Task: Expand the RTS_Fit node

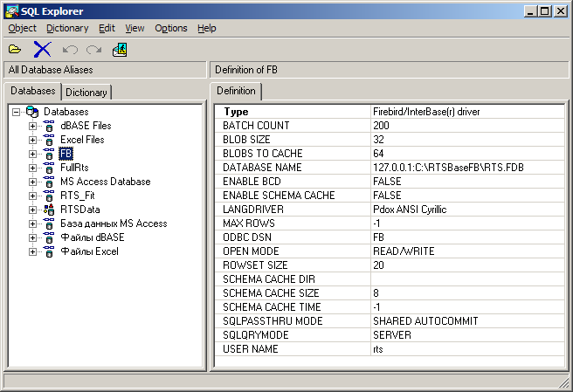Action: (x=32, y=196)
